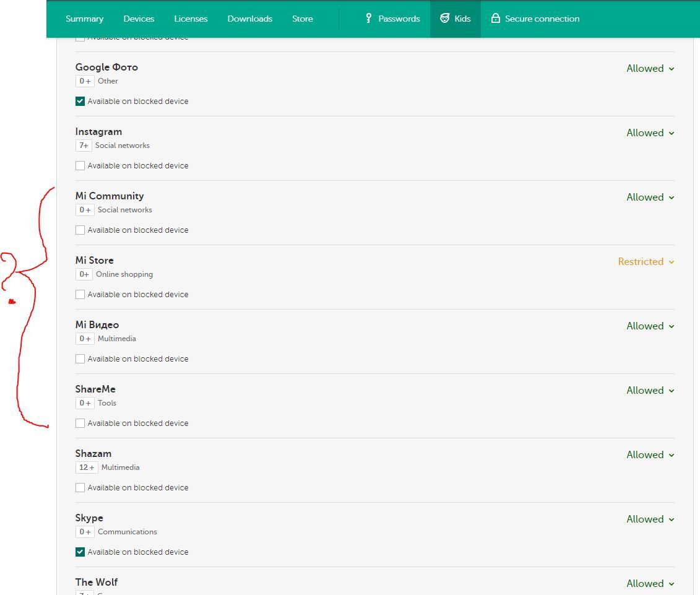Click Other category under Google Фото
700x595 pixels.
tap(108, 81)
